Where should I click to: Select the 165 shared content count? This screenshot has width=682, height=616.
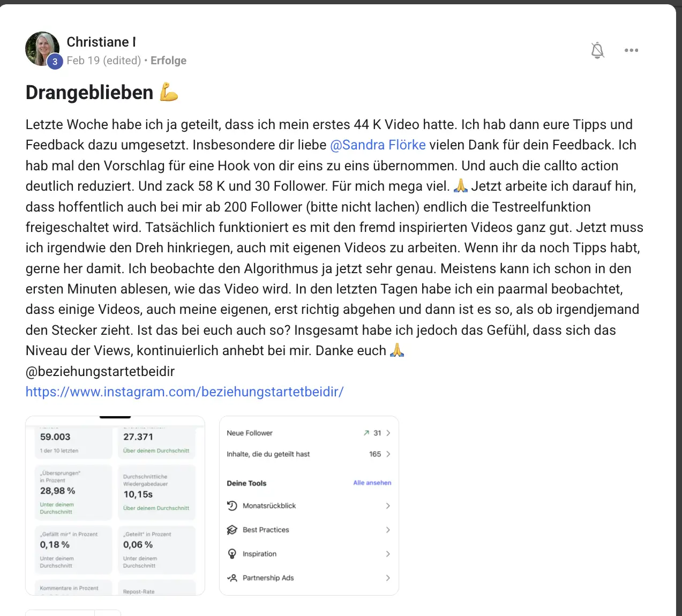click(x=375, y=454)
